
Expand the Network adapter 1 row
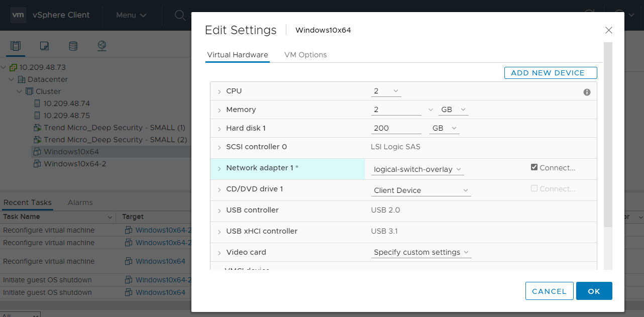click(219, 168)
